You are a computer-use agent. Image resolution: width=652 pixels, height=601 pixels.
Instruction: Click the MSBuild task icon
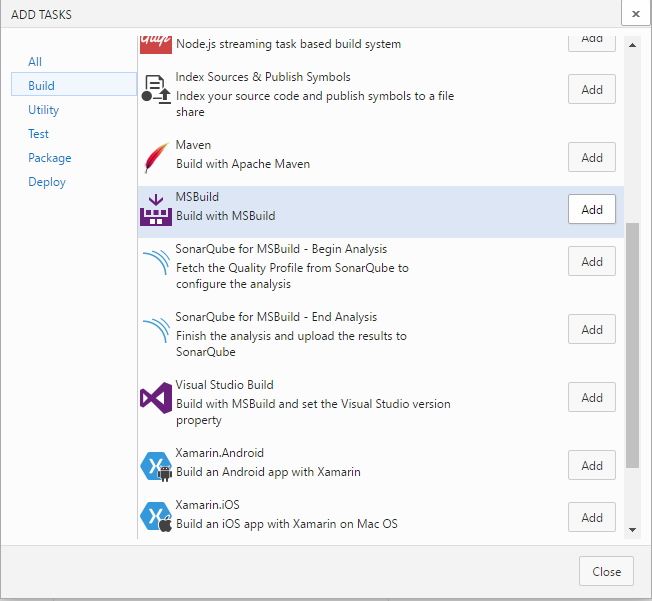click(156, 210)
